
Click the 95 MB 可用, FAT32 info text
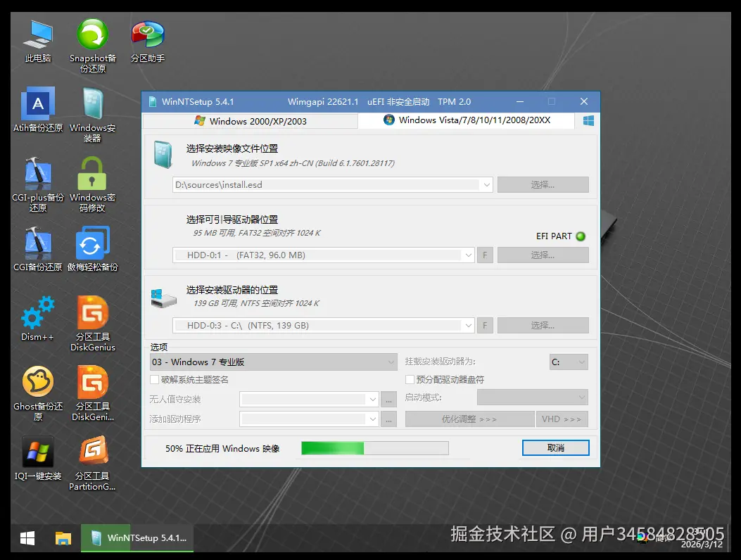click(x=257, y=233)
